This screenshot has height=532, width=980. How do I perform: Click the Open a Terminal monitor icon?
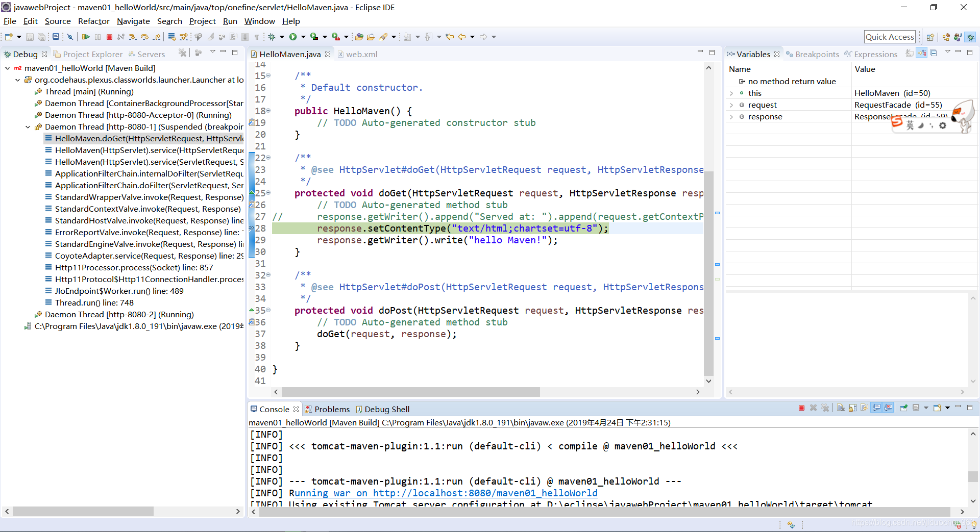(x=56, y=37)
